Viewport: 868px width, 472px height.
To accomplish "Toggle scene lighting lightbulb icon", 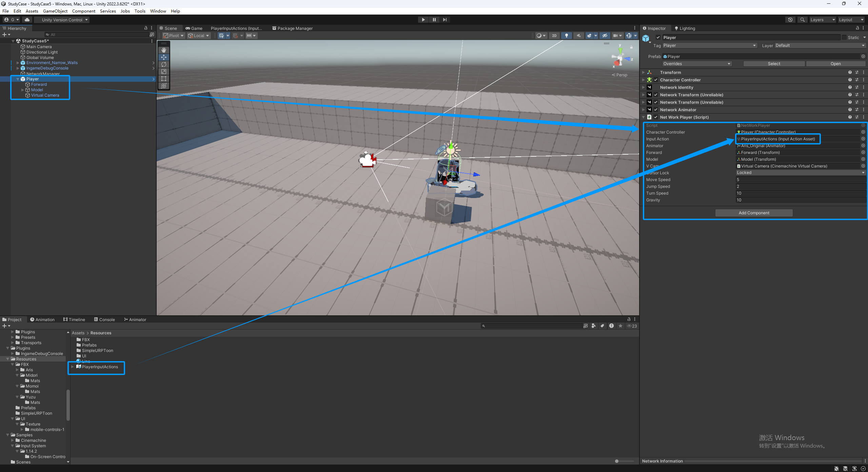I will click(x=566, y=36).
